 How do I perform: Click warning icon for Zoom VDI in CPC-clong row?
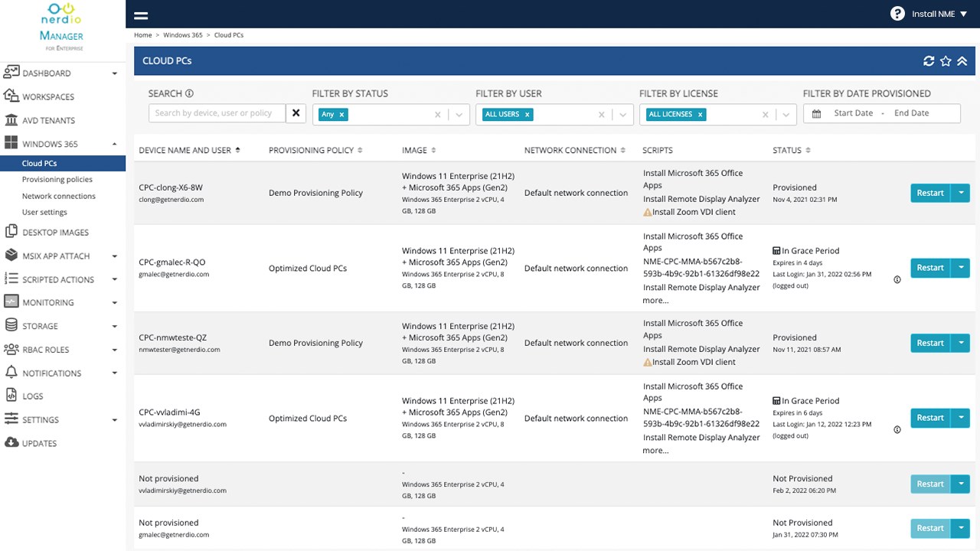(x=648, y=212)
